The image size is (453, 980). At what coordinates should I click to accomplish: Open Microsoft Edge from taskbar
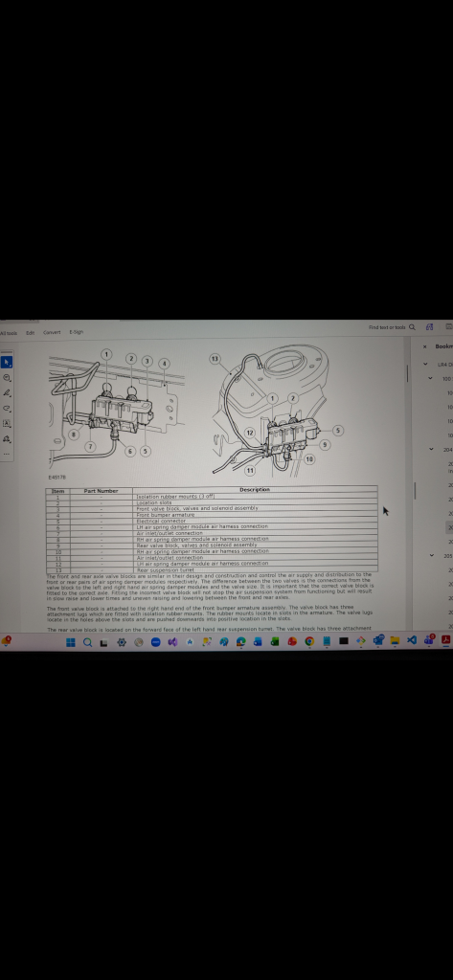(x=241, y=641)
